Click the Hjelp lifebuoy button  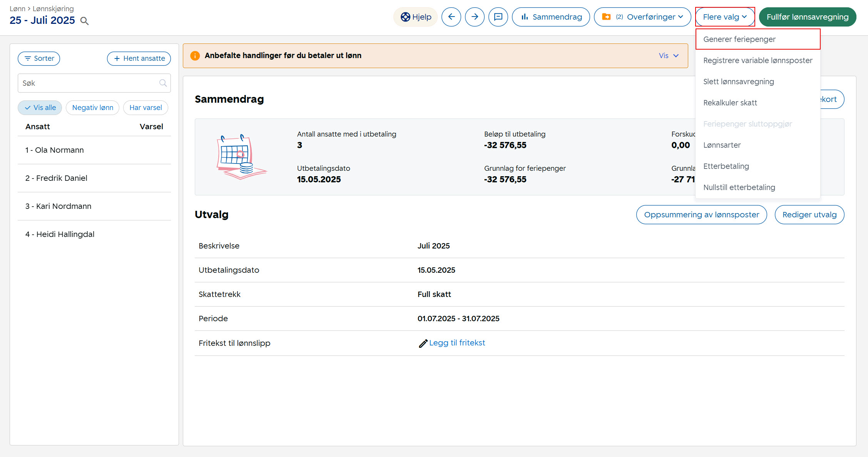click(416, 17)
